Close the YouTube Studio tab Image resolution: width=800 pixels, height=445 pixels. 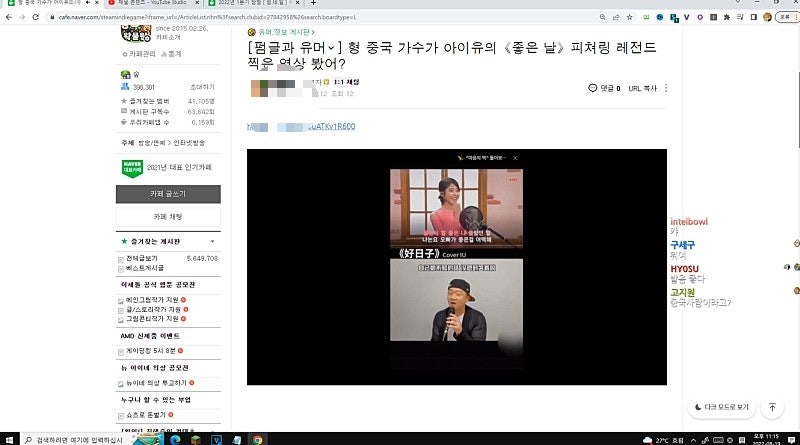click(197, 3)
